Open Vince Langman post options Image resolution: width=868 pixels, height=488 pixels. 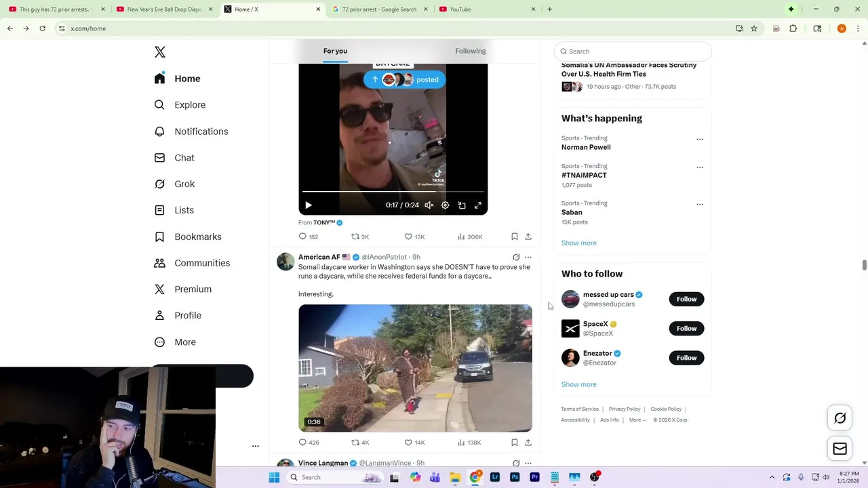[528, 464]
